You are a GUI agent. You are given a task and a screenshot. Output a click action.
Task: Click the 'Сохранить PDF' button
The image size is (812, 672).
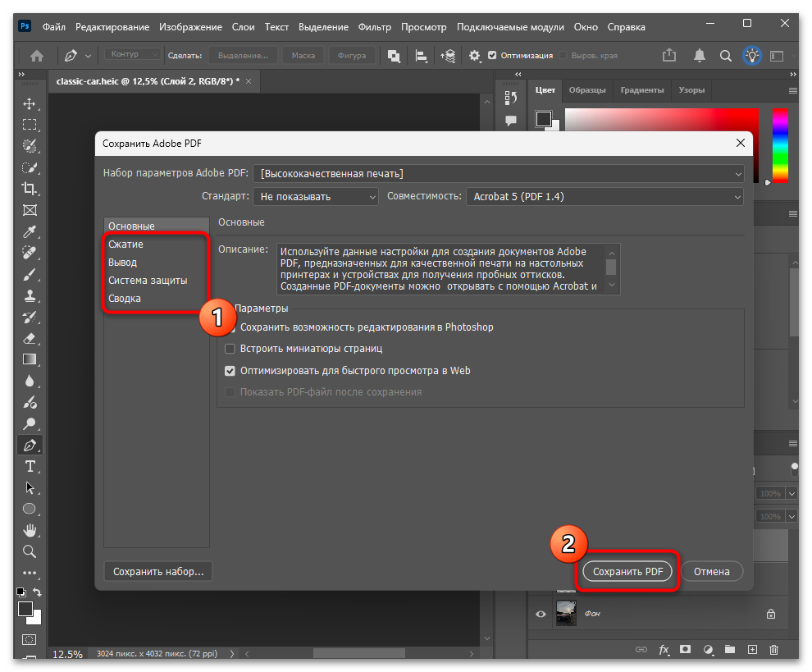tap(627, 571)
